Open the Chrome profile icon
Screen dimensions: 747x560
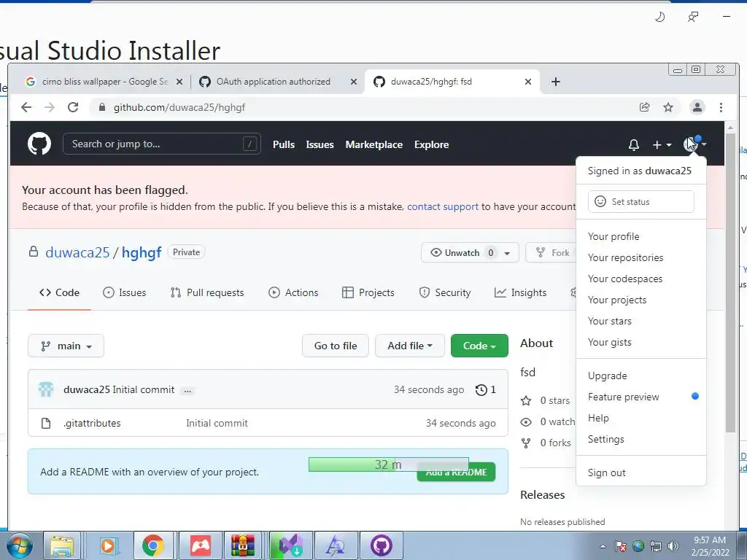697,107
